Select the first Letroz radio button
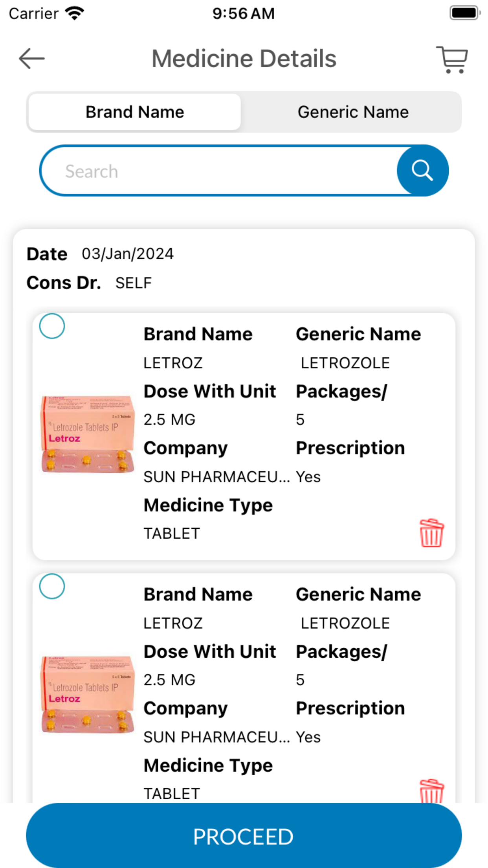The width and height of the screenshot is (488, 868). (x=52, y=326)
